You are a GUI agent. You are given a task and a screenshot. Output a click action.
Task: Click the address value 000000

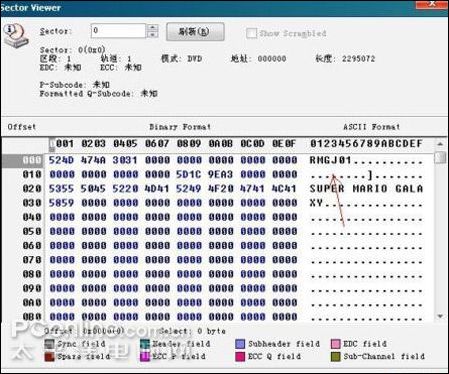(272, 59)
